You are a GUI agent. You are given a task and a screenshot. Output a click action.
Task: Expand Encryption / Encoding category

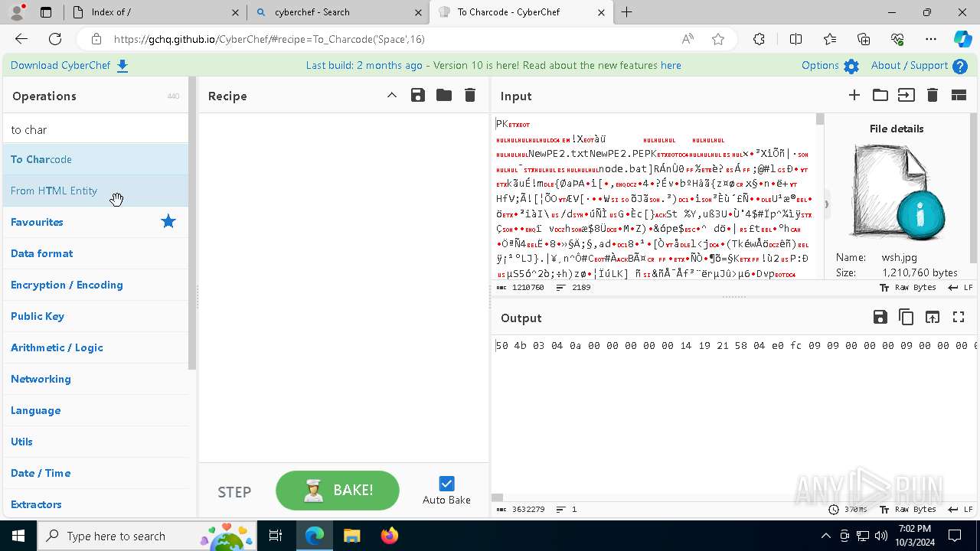[x=96, y=285]
